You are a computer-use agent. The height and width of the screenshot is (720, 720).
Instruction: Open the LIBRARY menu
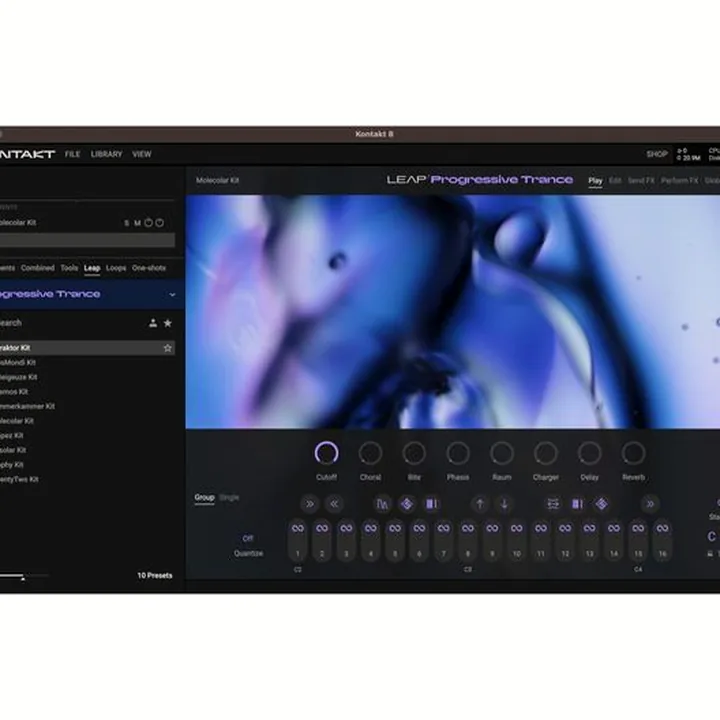click(107, 154)
